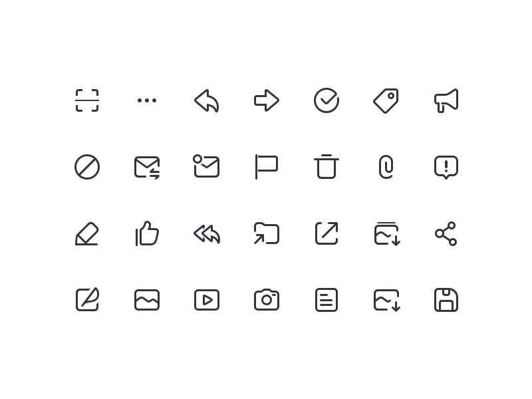Click the exclamation speech bubble report icon
532x399 pixels.
(x=446, y=168)
